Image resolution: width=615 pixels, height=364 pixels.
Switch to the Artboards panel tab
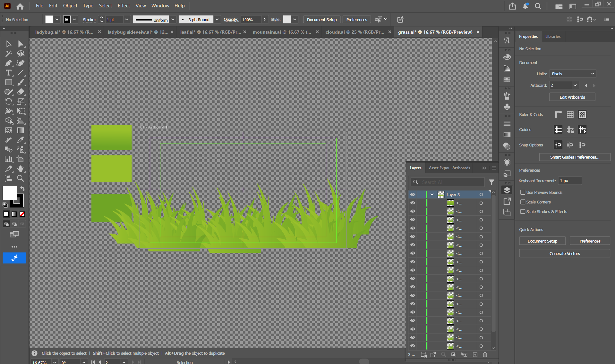(461, 168)
